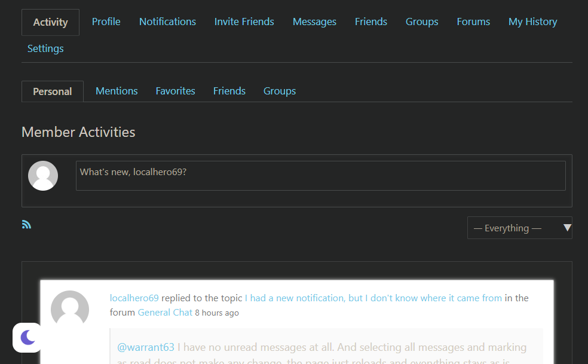
Task: Open the Notifications tab
Action: pos(167,22)
